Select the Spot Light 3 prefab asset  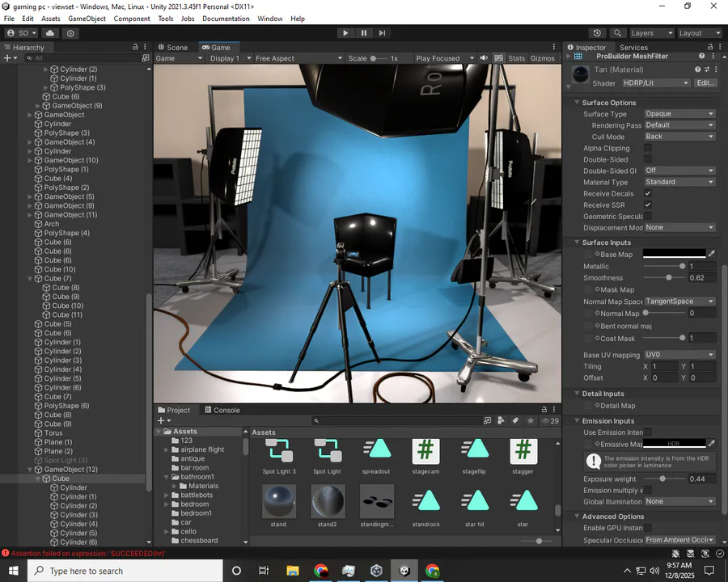[278, 458]
